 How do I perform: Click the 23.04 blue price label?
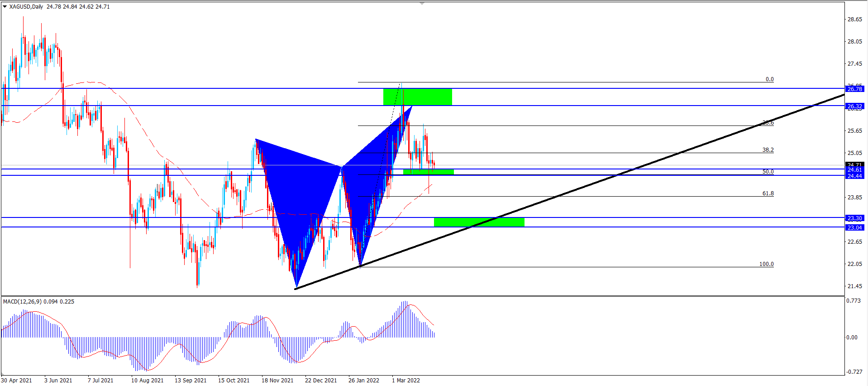point(854,227)
